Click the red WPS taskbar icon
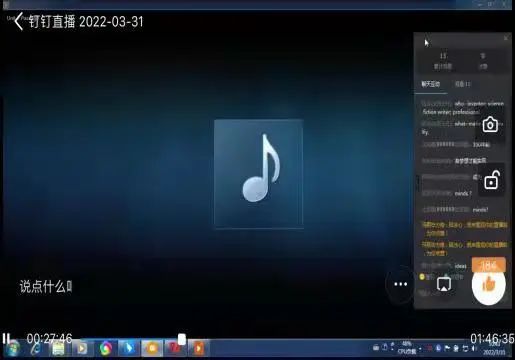This screenshot has width=515, height=360. [174, 349]
